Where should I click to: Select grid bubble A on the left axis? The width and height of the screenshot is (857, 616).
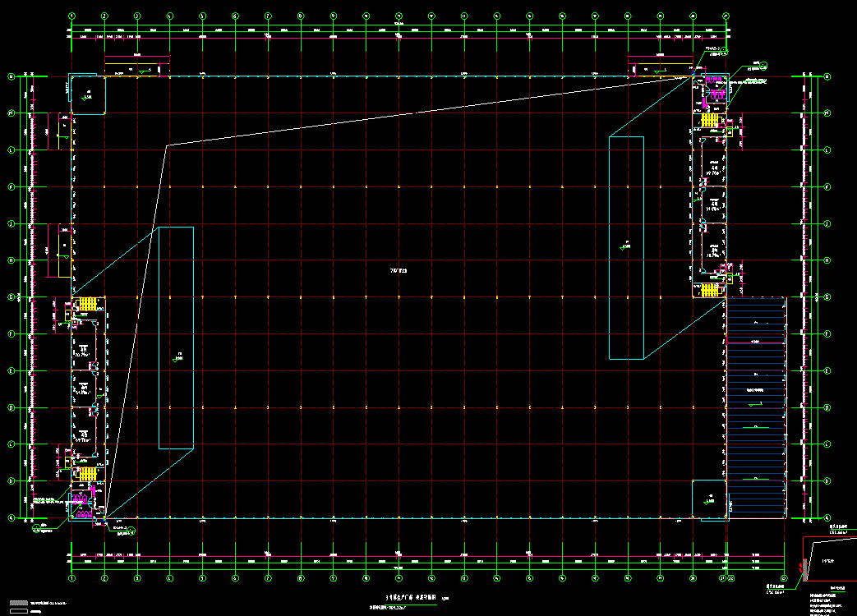point(11,517)
